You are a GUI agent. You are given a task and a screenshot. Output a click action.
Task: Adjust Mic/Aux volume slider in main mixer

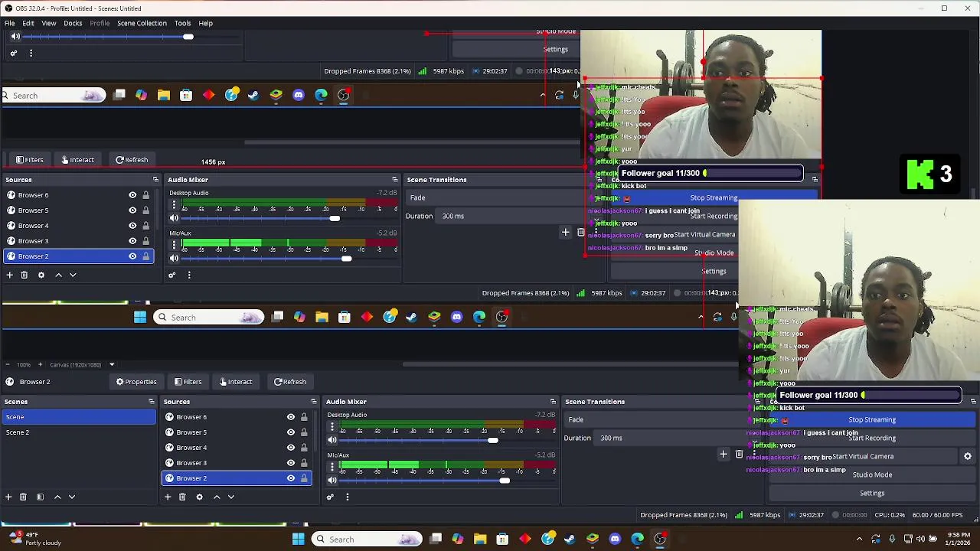(x=504, y=481)
